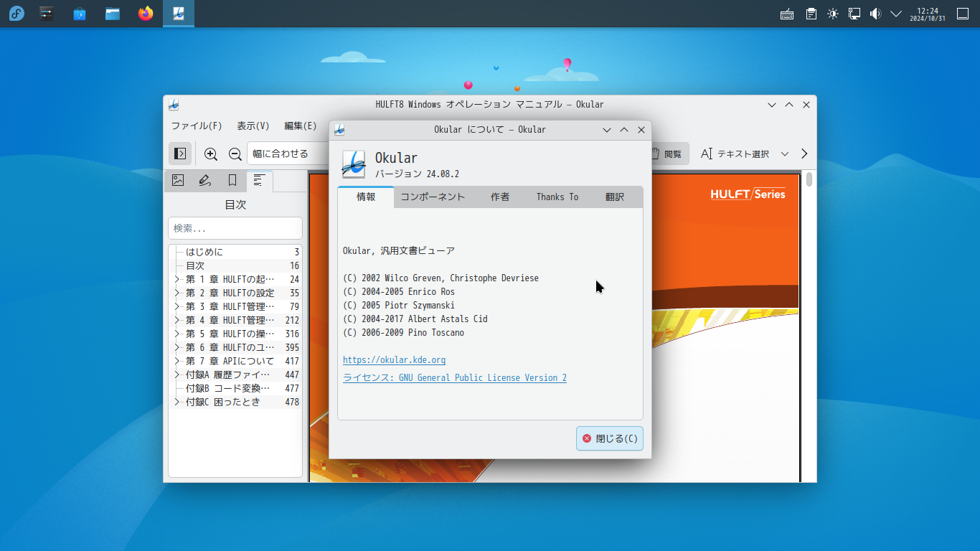Screen dimensions: 980x551
Task: Maximize the main HULFT8 Okular window
Action: pyautogui.click(x=789, y=105)
